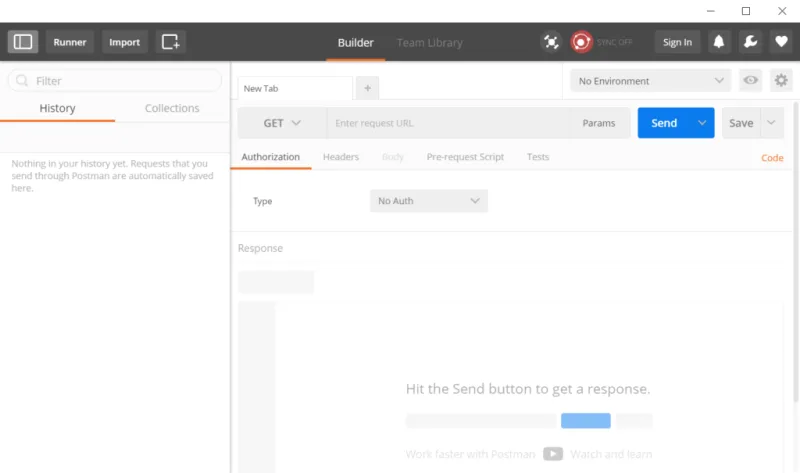Open the GET method dropdown
This screenshot has width=800, height=473.
click(282, 123)
